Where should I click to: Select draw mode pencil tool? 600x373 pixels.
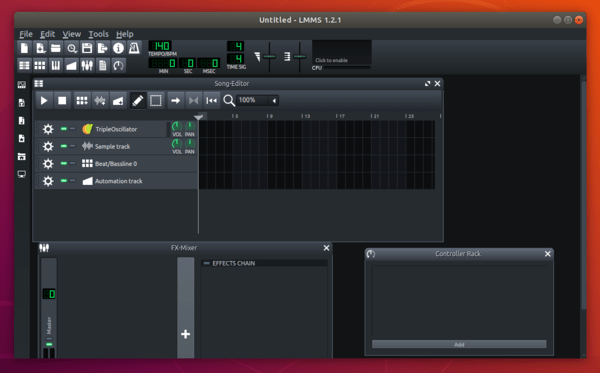tap(138, 101)
